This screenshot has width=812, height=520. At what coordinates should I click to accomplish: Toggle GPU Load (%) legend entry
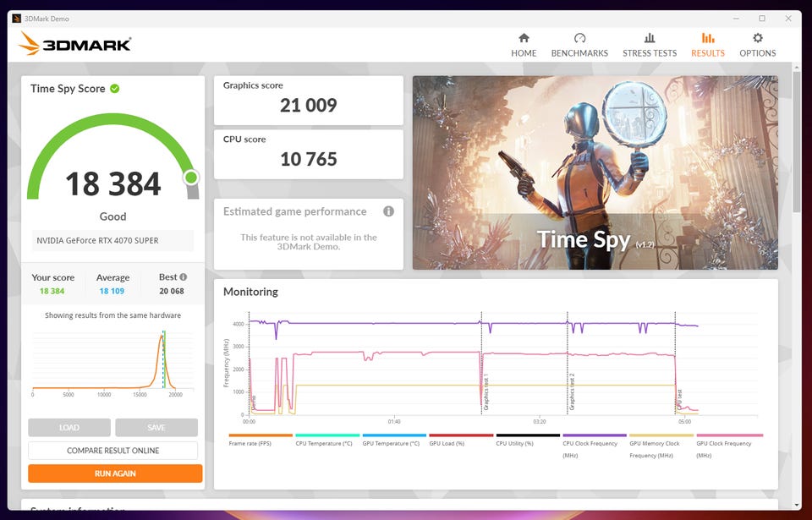(460, 441)
